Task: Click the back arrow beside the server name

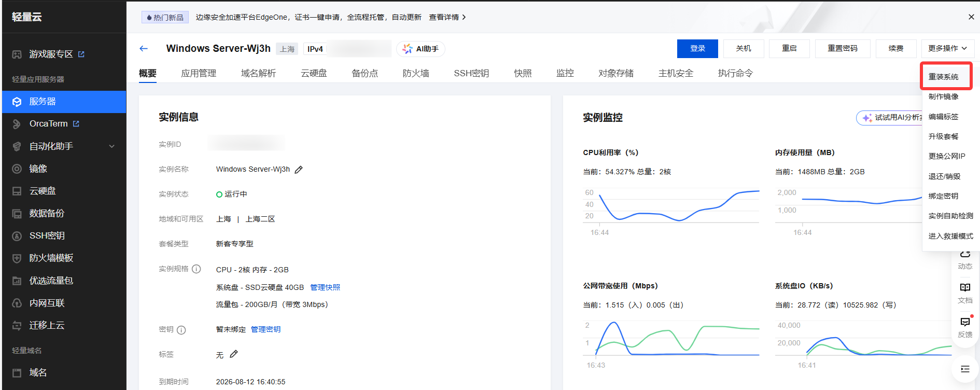Action: click(x=144, y=49)
